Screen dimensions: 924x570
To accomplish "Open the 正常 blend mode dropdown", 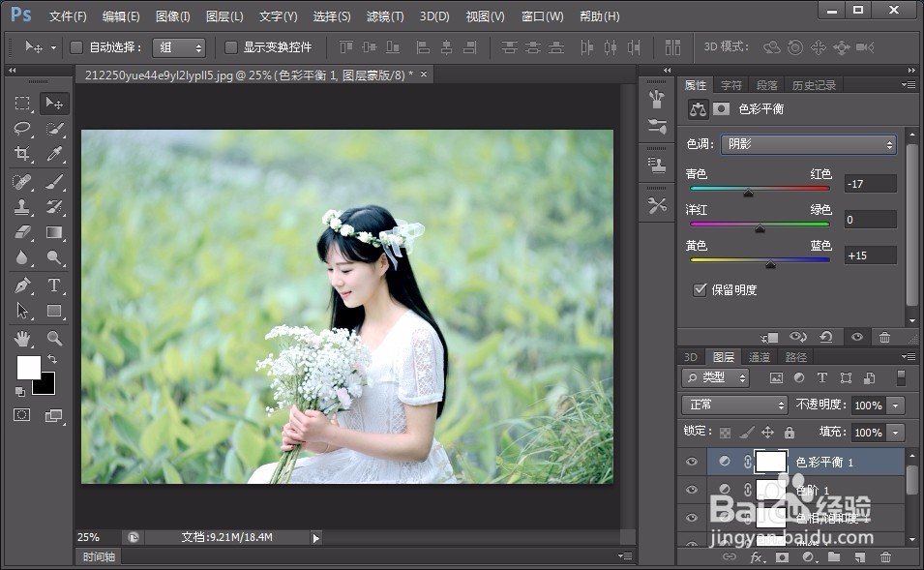I will 734,405.
